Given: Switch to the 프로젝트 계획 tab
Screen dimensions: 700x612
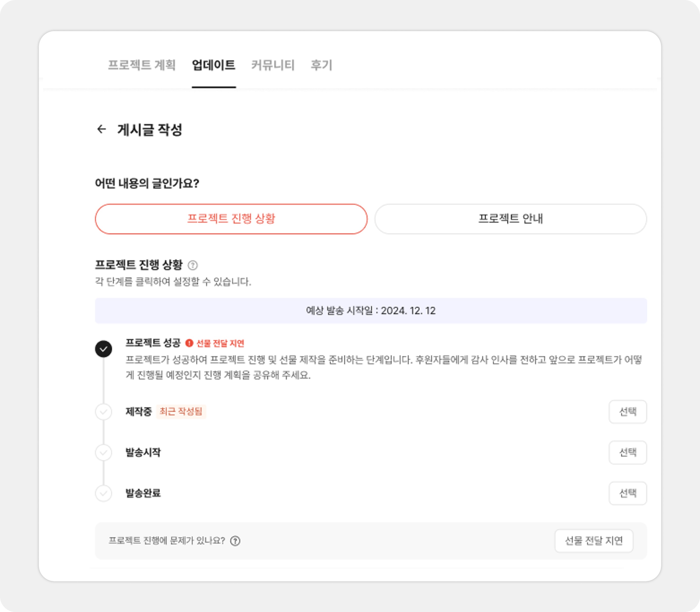Looking at the screenshot, I should point(142,65).
